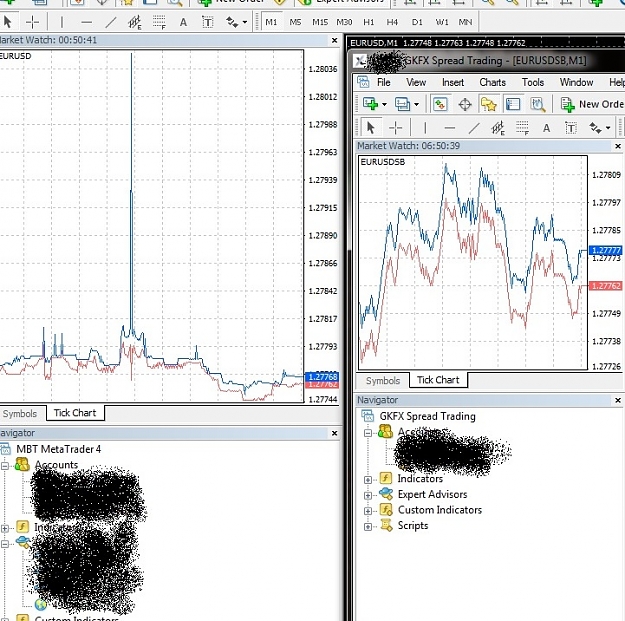The height and width of the screenshot is (621, 625).
Task: Select MBT MetaTrader 4 root tree item
Action: 58,449
